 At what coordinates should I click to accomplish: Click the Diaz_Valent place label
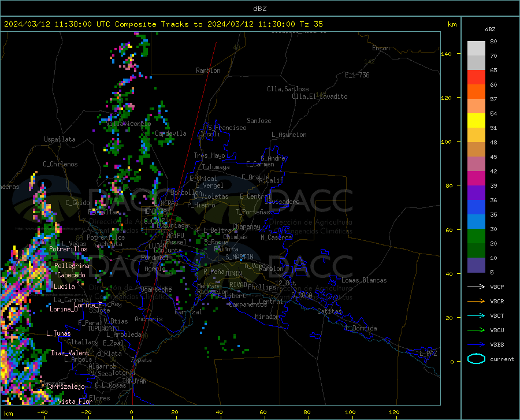point(70,353)
